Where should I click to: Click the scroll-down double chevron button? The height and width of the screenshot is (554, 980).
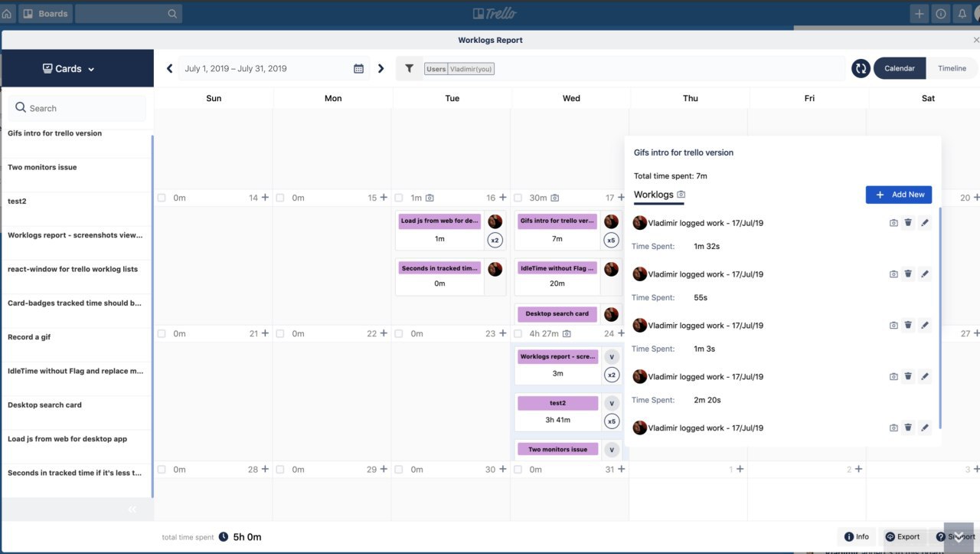959,536
